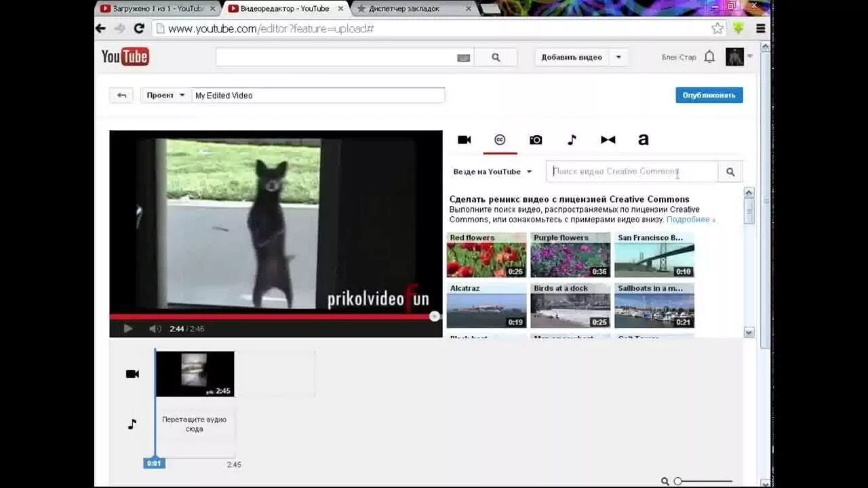Open the transitions bowtie tab
The height and width of the screenshot is (488, 868).
tap(608, 140)
